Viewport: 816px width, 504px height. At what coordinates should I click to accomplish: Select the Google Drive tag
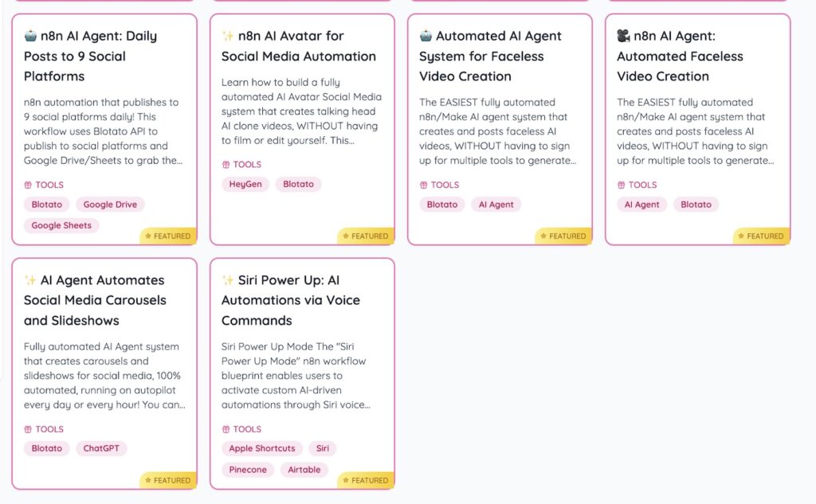[110, 205]
